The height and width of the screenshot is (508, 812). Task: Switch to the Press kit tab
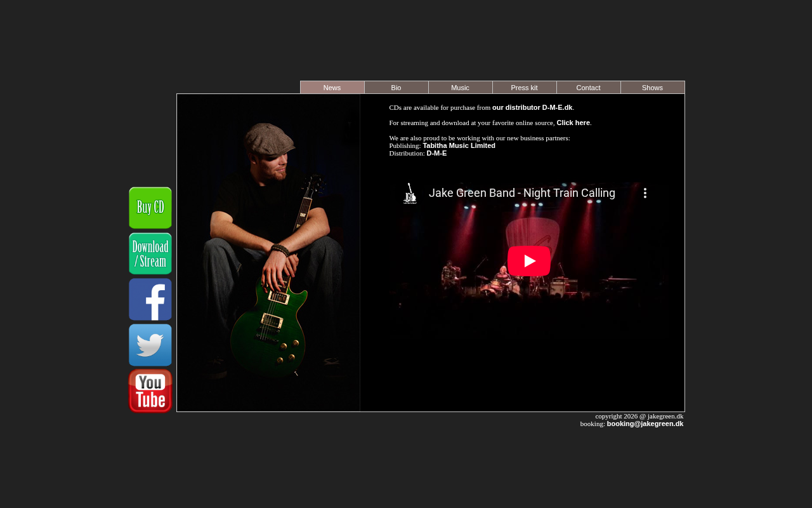click(525, 88)
